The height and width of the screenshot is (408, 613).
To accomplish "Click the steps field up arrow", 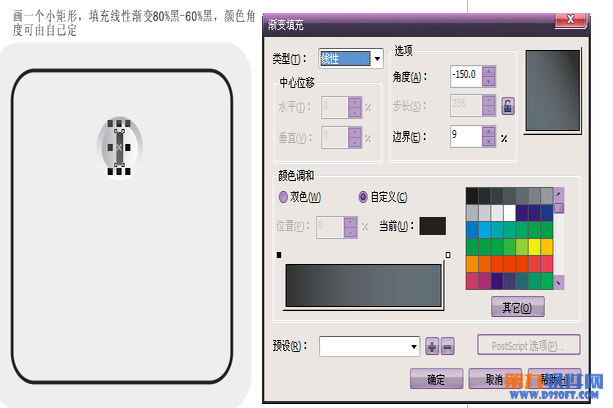I will [489, 101].
